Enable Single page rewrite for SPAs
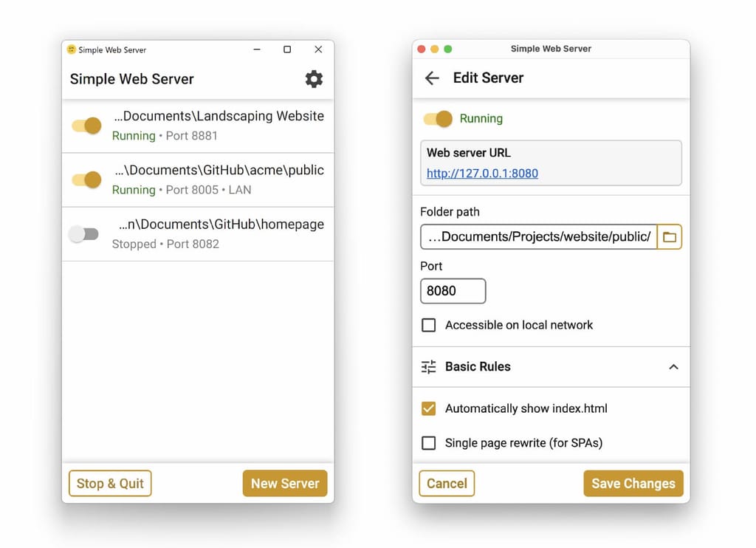Screen dimensions: 756x548 pyautogui.click(x=428, y=443)
